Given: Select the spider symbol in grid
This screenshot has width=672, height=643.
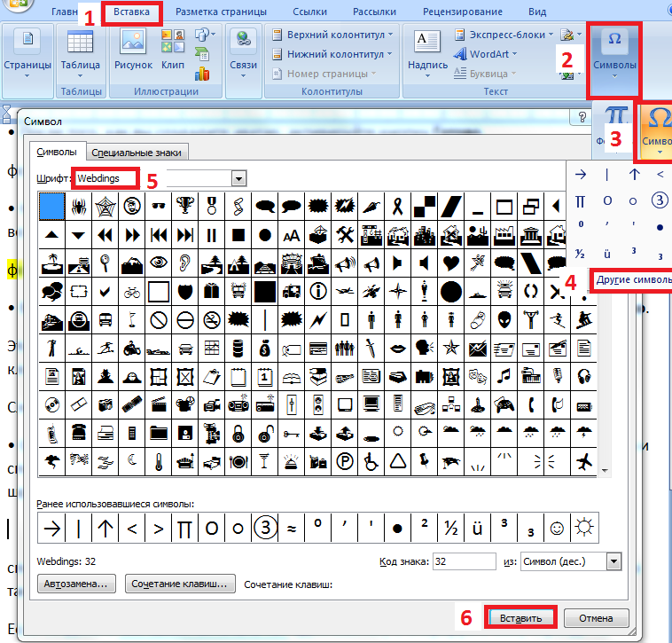Looking at the screenshot, I should (78, 207).
